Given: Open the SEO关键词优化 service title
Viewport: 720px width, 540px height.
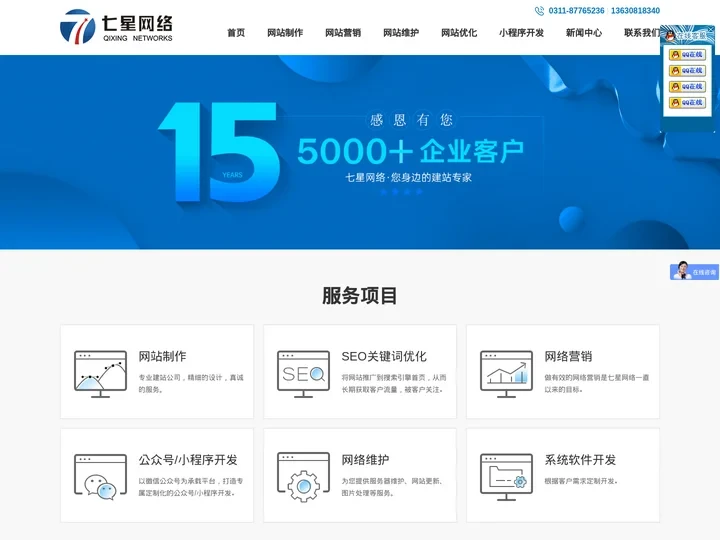Looking at the screenshot, I should (x=384, y=356).
